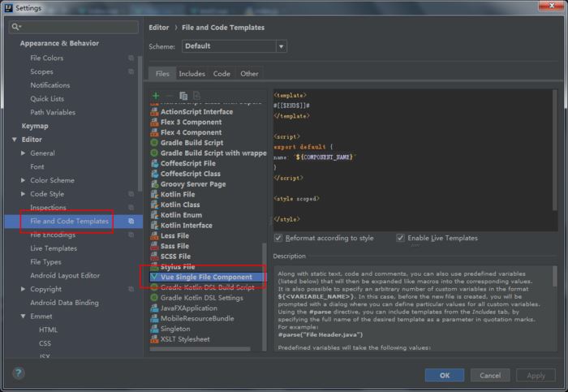Click the Gradle Build Script icon
This screenshot has width=568, height=392.
coord(155,142)
